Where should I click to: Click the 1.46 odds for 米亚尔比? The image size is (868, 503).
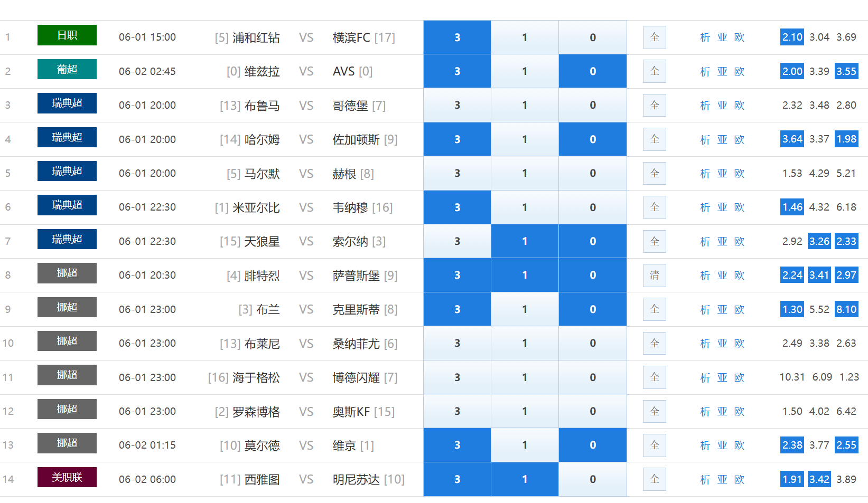tap(792, 207)
